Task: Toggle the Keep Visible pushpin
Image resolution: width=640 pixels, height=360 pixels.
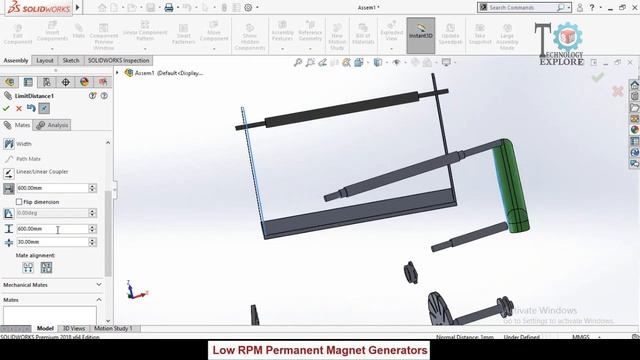Action: point(44,108)
